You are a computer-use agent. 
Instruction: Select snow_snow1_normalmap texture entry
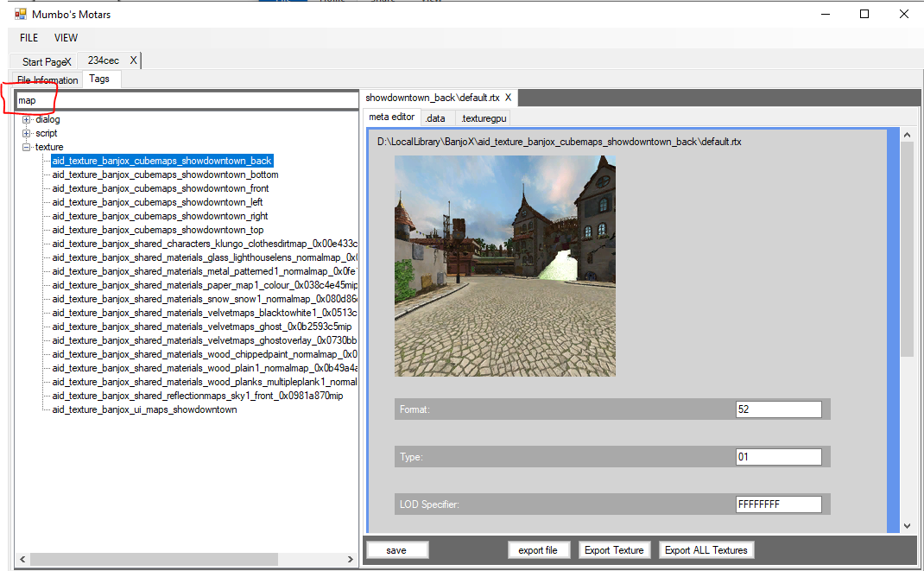tap(205, 300)
